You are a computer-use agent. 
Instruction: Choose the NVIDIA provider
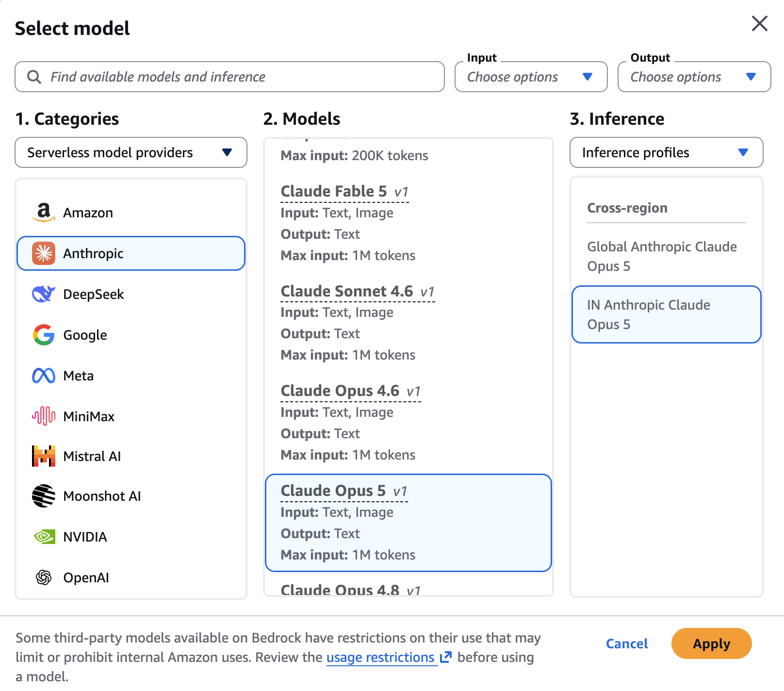tap(131, 537)
